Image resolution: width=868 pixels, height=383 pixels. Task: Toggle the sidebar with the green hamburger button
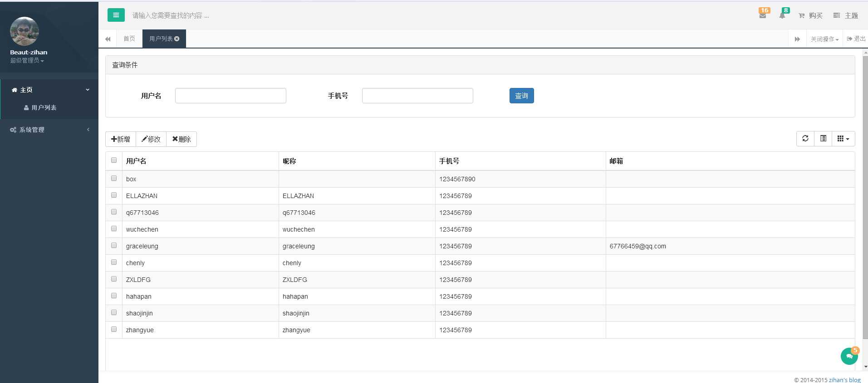[116, 15]
